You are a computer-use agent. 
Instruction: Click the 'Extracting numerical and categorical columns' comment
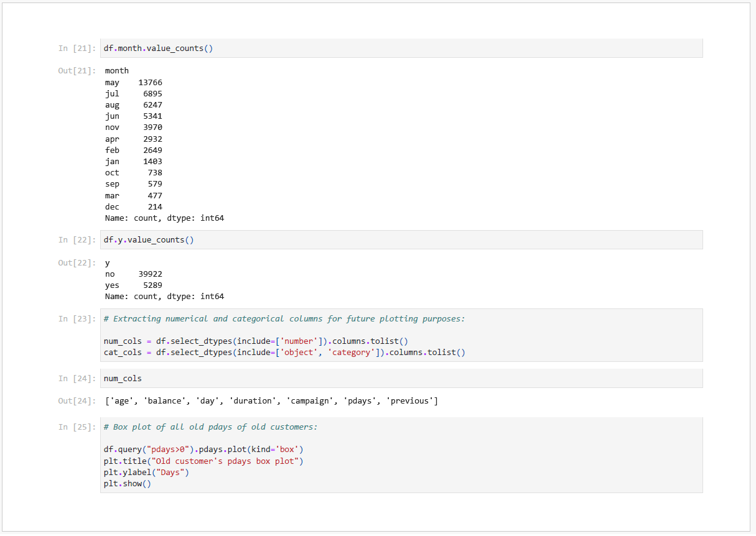click(x=284, y=319)
